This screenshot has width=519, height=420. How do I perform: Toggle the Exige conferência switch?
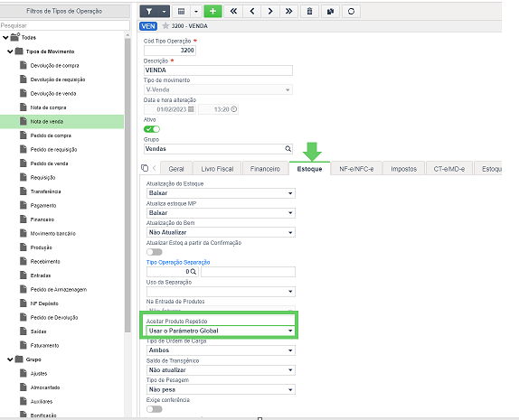coord(155,409)
